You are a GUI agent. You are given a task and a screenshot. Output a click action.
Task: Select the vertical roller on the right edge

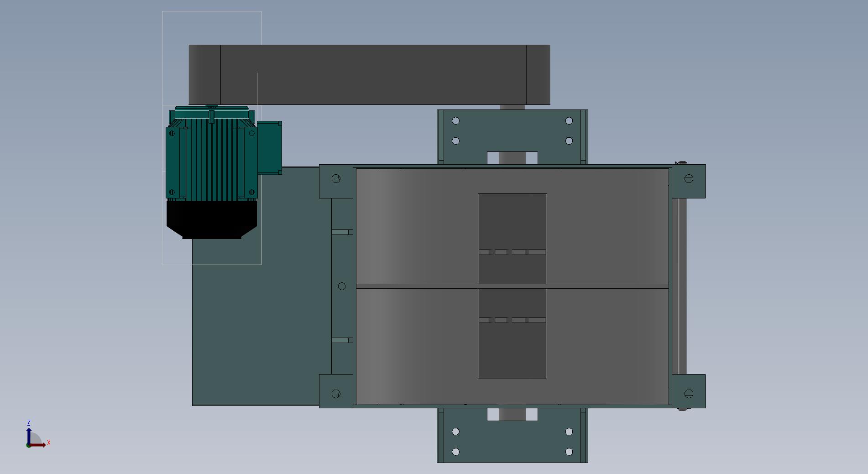[x=682, y=286]
